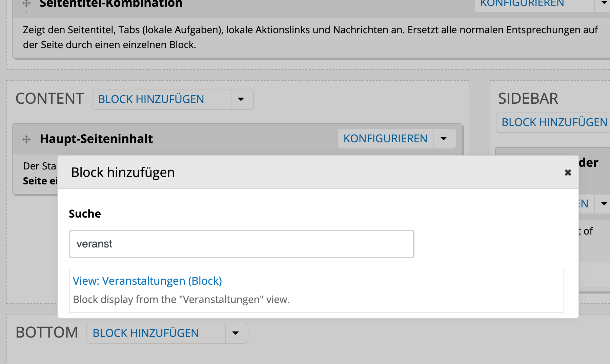610x364 pixels.
Task: Click the Block hinzufügen dialog title bar
Action: (x=305, y=173)
